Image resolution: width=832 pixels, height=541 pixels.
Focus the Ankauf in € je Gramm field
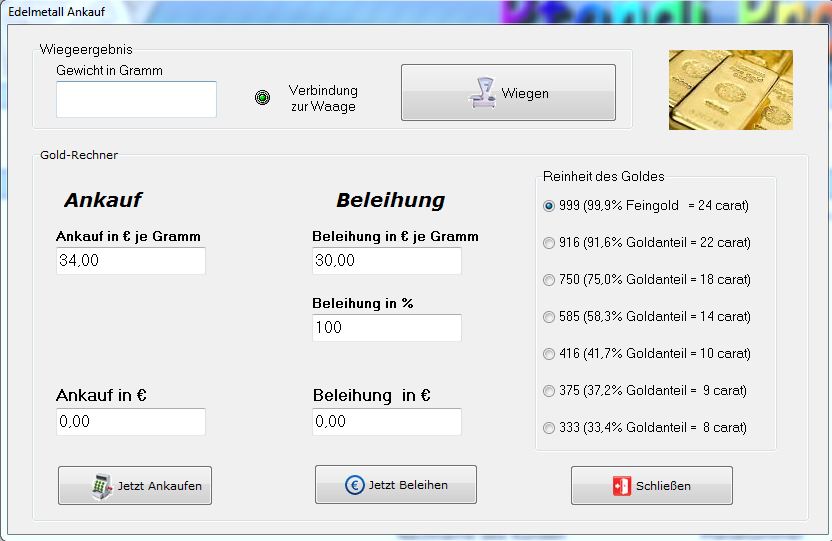point(131,261)
